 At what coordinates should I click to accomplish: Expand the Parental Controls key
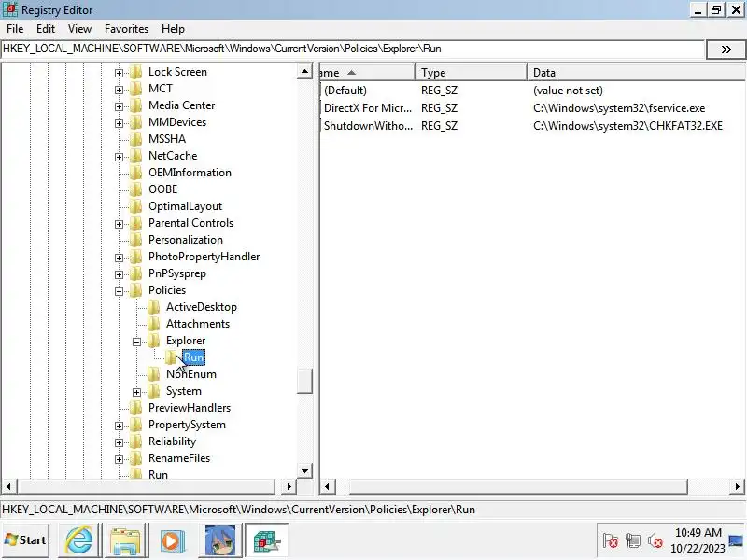click(x=120, y=224)
